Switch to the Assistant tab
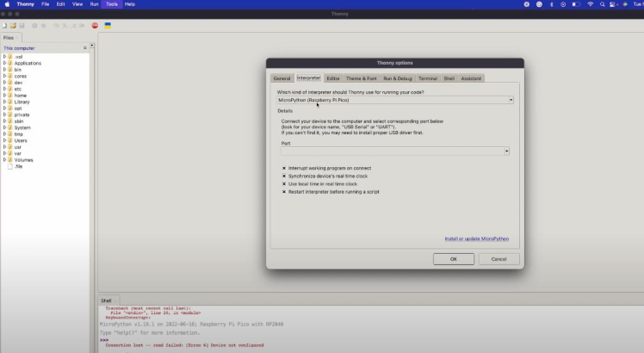Image resolution: width=644 pixels, height=353 pixels. click(x=471, y=78)
